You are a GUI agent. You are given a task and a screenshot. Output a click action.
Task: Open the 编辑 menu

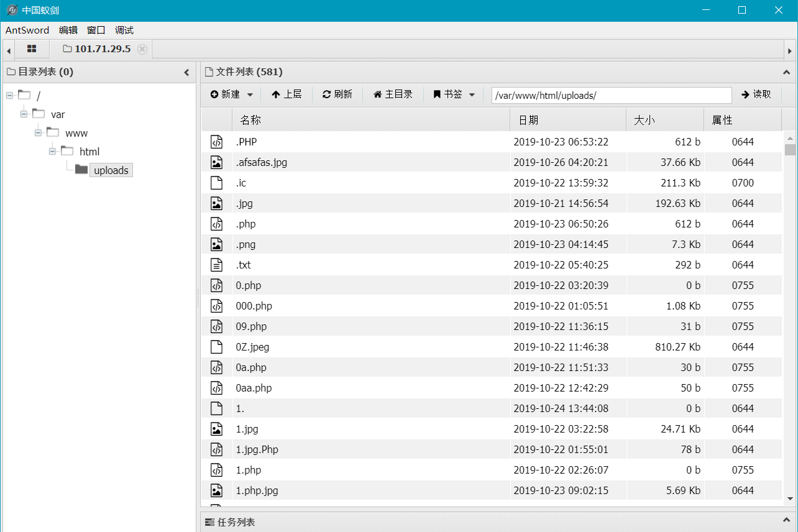click(68, 30)
